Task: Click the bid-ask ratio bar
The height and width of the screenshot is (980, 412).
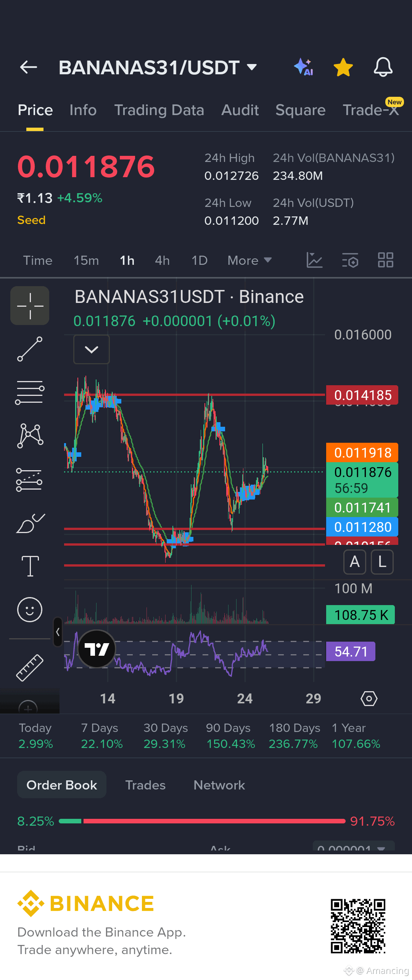Action: (x=202, y=821)
